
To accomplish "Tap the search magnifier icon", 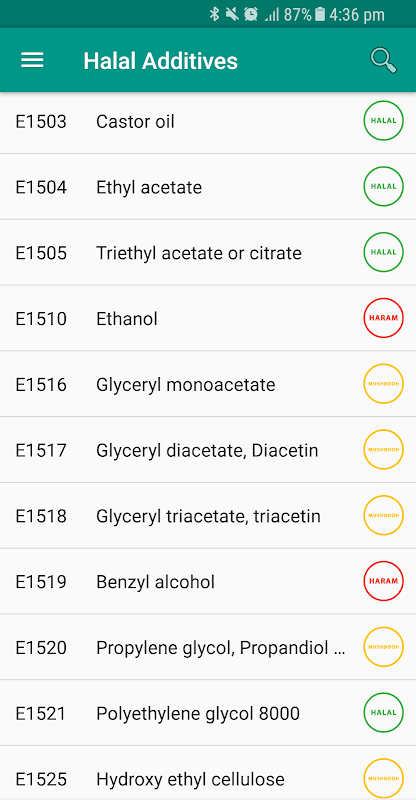I will coord(383,61).
